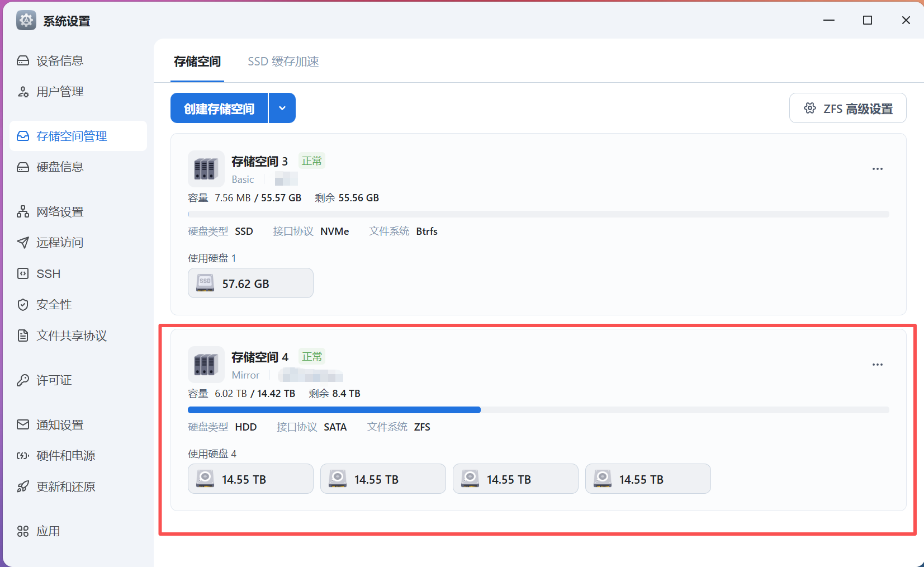924x567 pixels.
Task: Click the 存储空间管理 sidebar icon
Action: (23, 136)
